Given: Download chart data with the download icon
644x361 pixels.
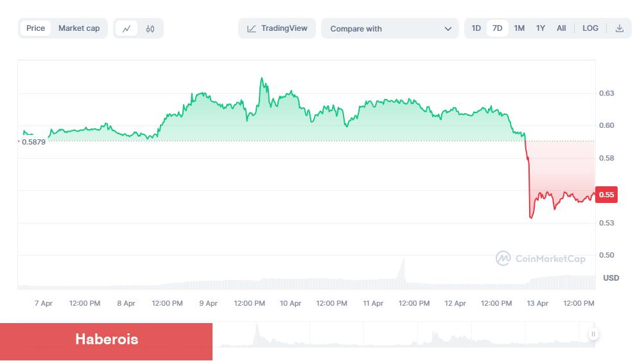Looking at the screenshot, I should [620, 28].
